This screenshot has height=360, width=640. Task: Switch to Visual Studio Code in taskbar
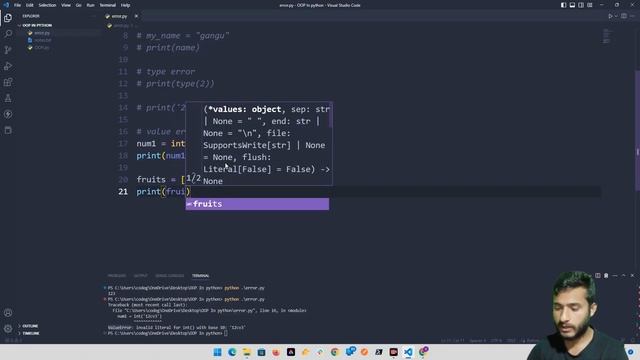coord(408,352)
